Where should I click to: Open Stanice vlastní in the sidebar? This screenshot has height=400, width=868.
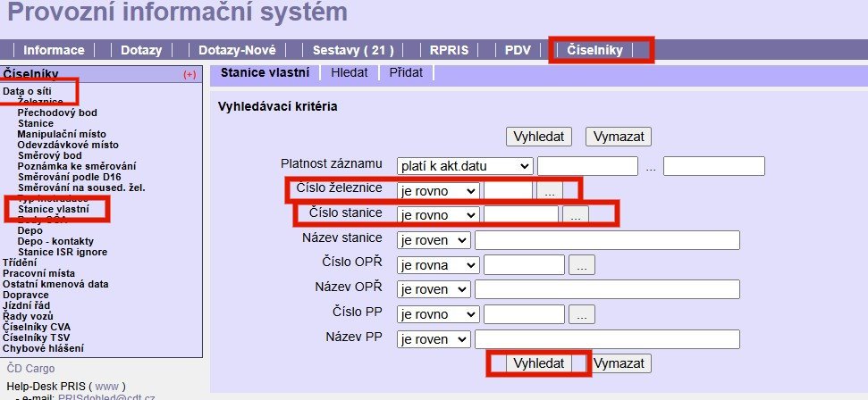[x=54, y=209]
